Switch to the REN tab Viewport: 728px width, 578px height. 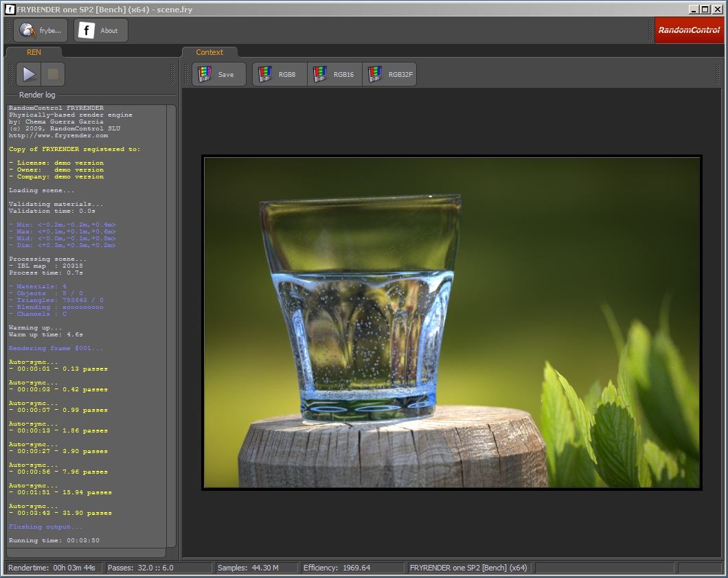(34, 52)
